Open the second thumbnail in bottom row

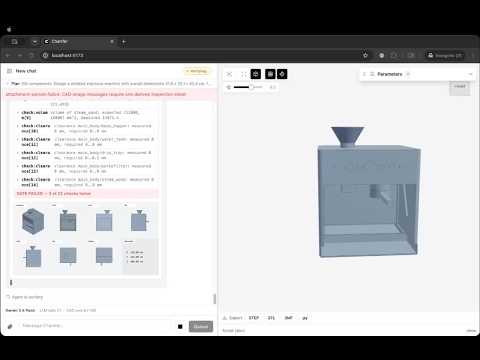[68, 256]
